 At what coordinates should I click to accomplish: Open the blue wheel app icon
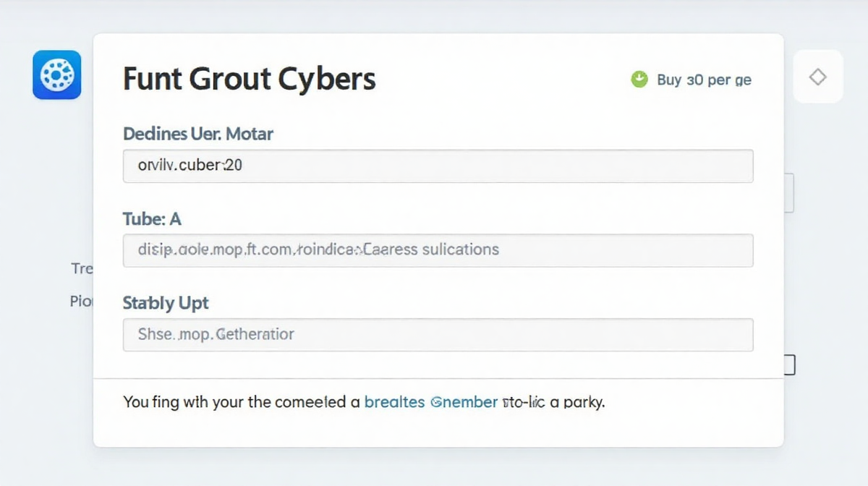(56, 74)
